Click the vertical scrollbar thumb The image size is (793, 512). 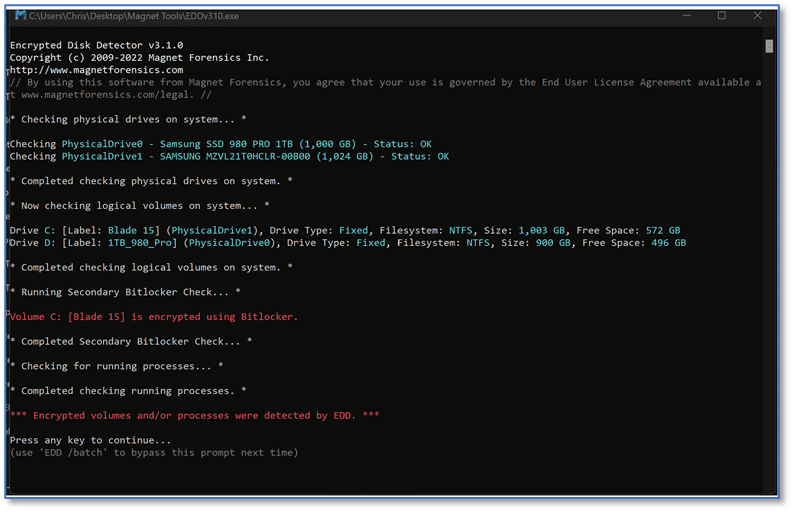[769, 46]
